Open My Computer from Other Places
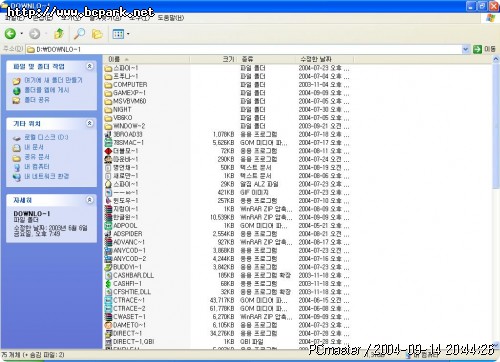 pos(37,166)
